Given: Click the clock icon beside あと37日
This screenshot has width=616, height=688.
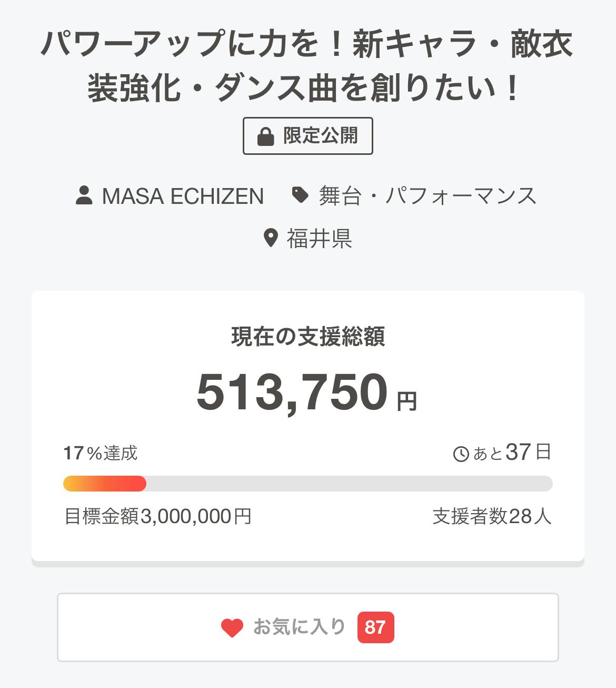Looking at the screenshot, I should pos(461,454).
